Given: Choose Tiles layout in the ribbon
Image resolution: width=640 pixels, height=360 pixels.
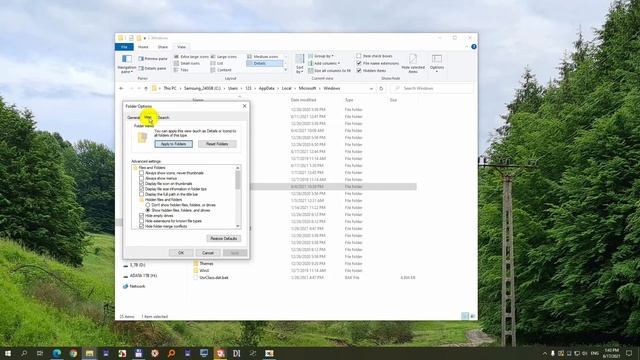Looking at the screenshot, I should click(x=181, y=70).
